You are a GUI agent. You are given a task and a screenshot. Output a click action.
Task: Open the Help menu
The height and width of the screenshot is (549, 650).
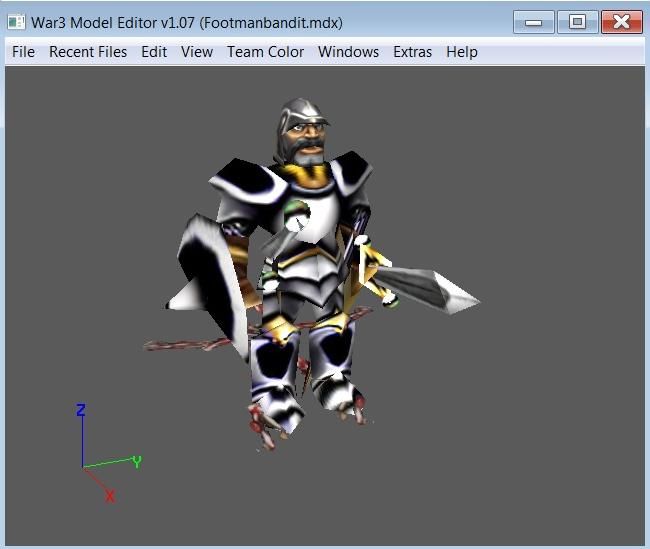[x=462, y=52]
